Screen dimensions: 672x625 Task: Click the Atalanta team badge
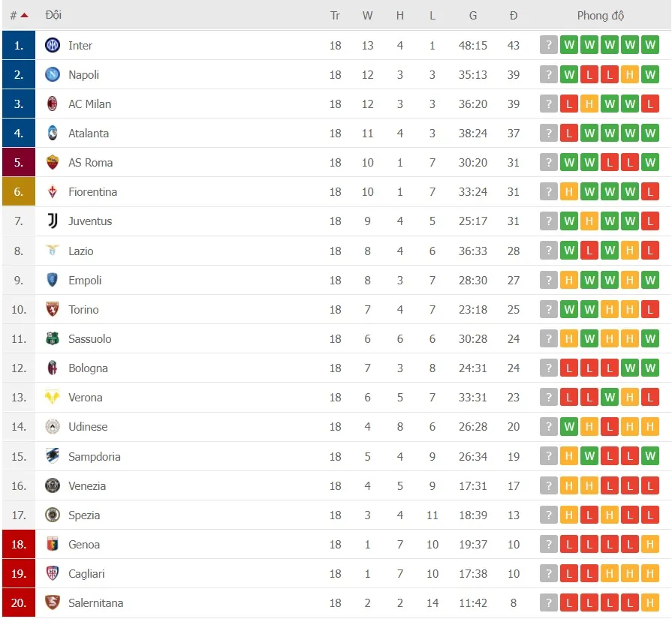52,133
